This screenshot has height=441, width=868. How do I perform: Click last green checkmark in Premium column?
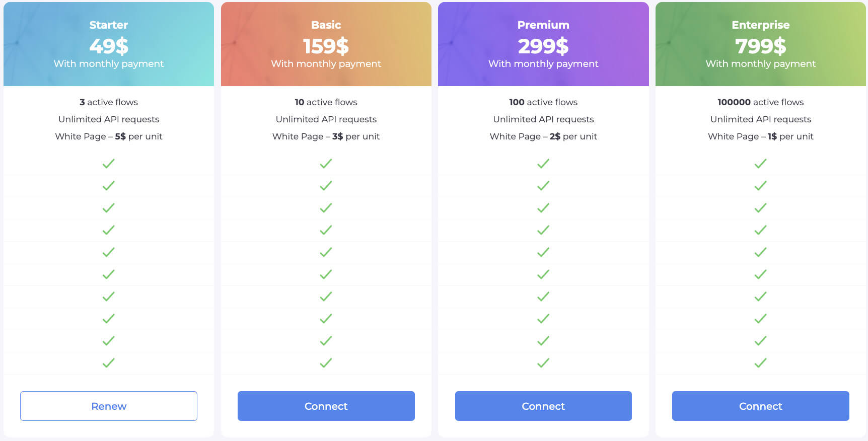click(x=543, y=363)
